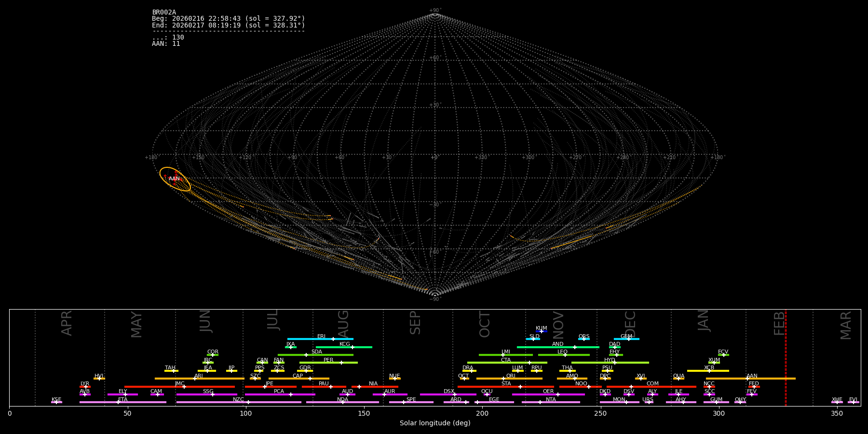
Task: Select the BR002A station title text
Action: point(164,13)
